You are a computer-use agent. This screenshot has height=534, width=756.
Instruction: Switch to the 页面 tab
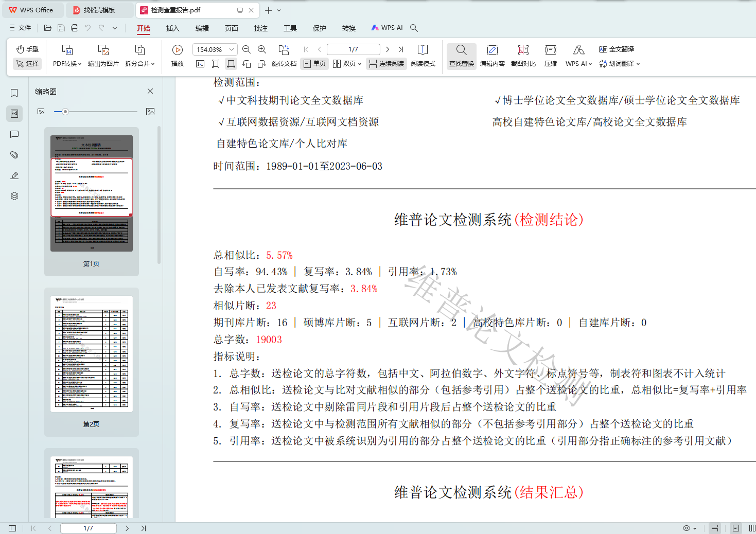pyautogui.click(x=232, y=28)
